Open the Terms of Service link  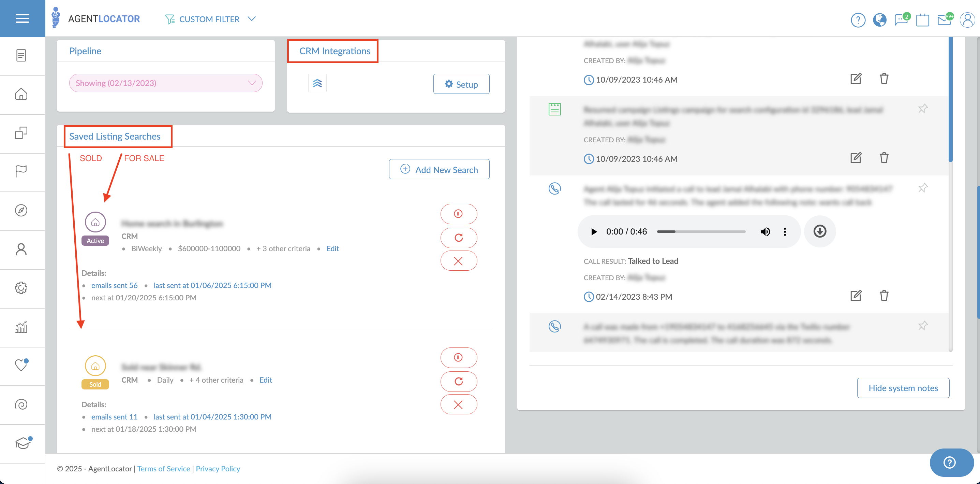pos(163,469)
